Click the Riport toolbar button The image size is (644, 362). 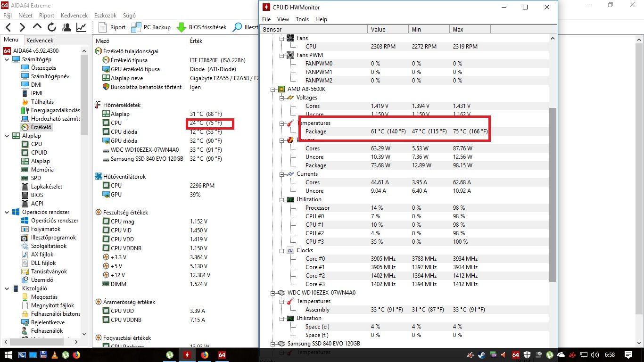pyautogui.click(x=112, y=27)
